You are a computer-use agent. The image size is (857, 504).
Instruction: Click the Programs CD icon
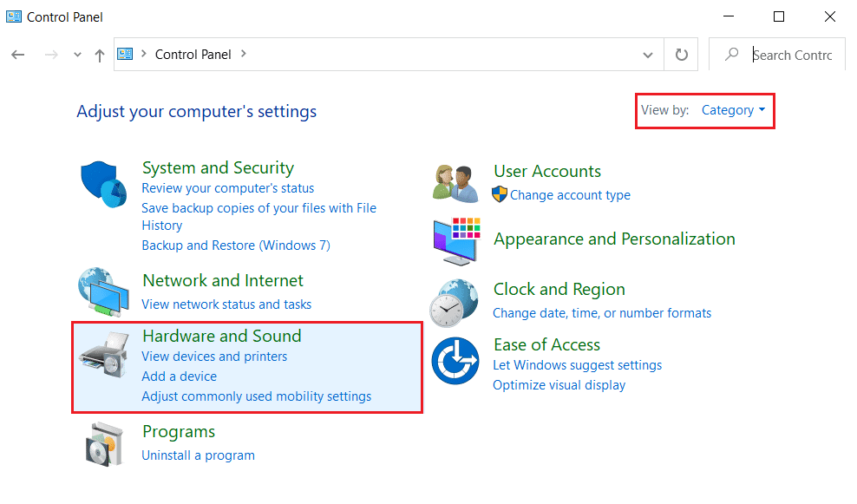tap(103, 442)
